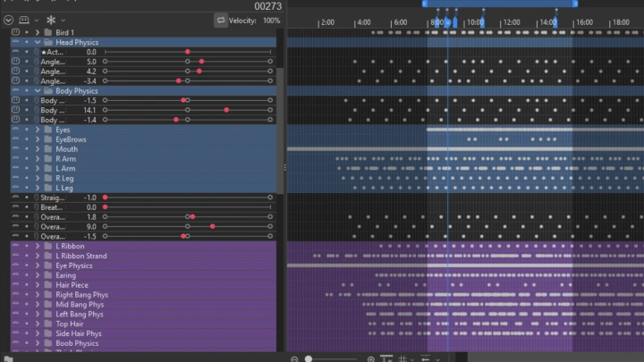Toggle visibility of Head Physics folder

pyautogui.click(x=15, y=42)
